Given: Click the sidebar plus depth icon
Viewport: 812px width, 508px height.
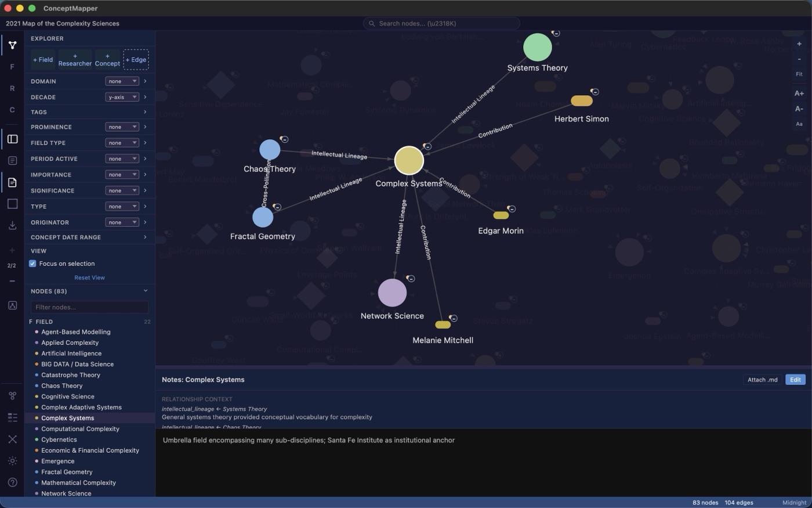Looking at the screenshot, I should (x=12, y=250).
